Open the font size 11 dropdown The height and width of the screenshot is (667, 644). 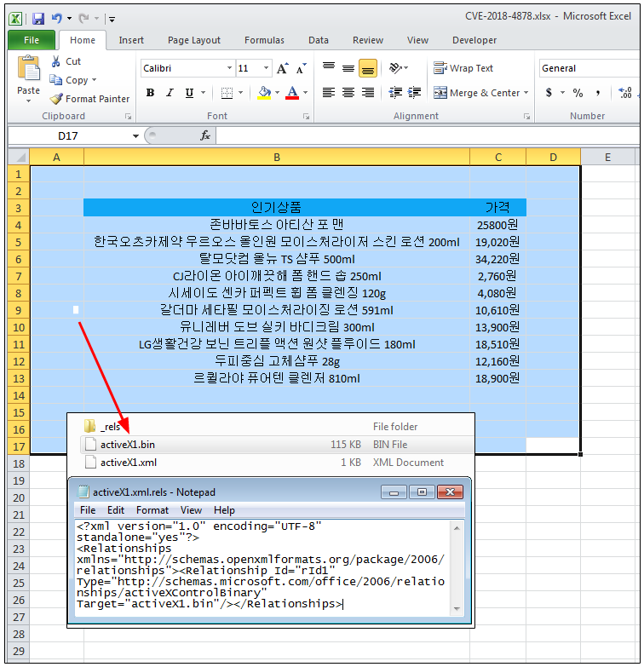click(x=267, y=68)
